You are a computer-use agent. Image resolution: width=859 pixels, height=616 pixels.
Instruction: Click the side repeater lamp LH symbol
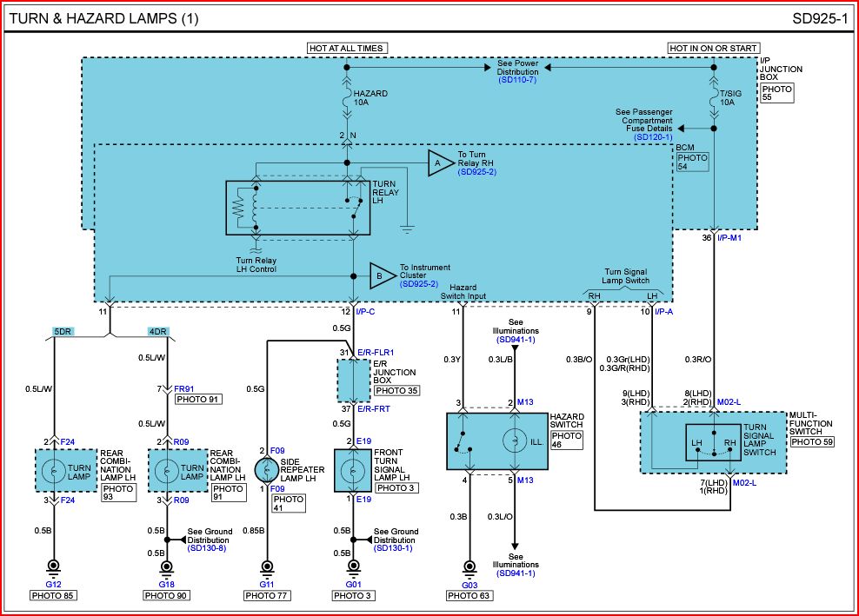pos(266,470)
